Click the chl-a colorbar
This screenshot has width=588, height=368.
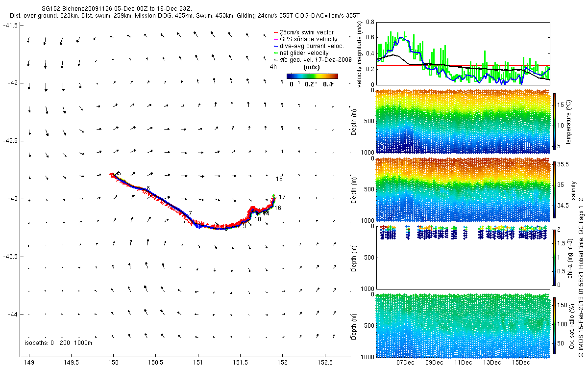tap(555, 257)
